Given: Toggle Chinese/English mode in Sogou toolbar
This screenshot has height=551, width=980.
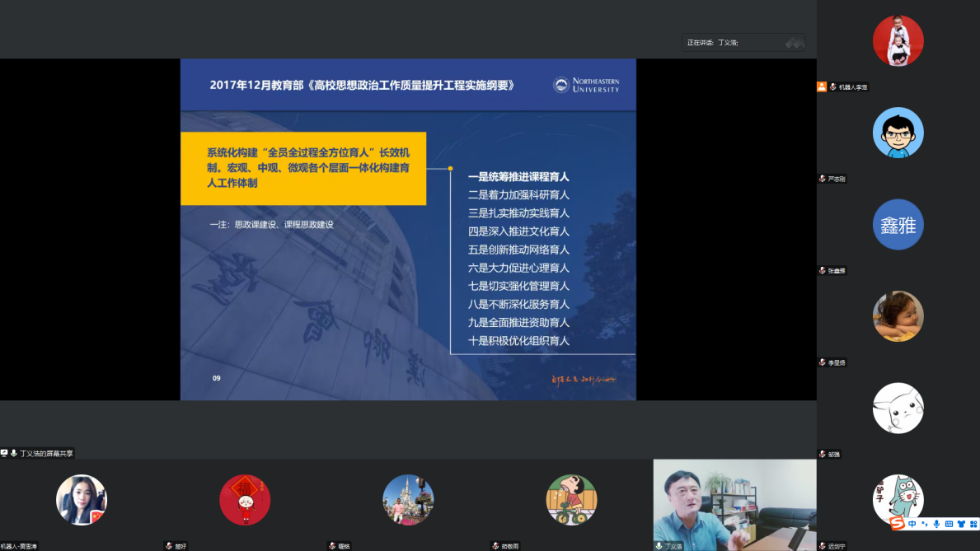Looking at the screenshot, I should pos(912,524).
